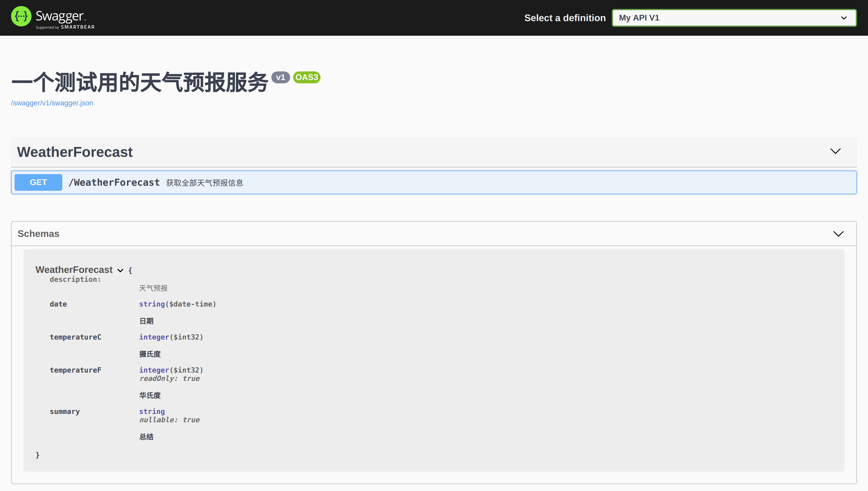Click the 摄氏度 description text

click(x=150, y=354)
